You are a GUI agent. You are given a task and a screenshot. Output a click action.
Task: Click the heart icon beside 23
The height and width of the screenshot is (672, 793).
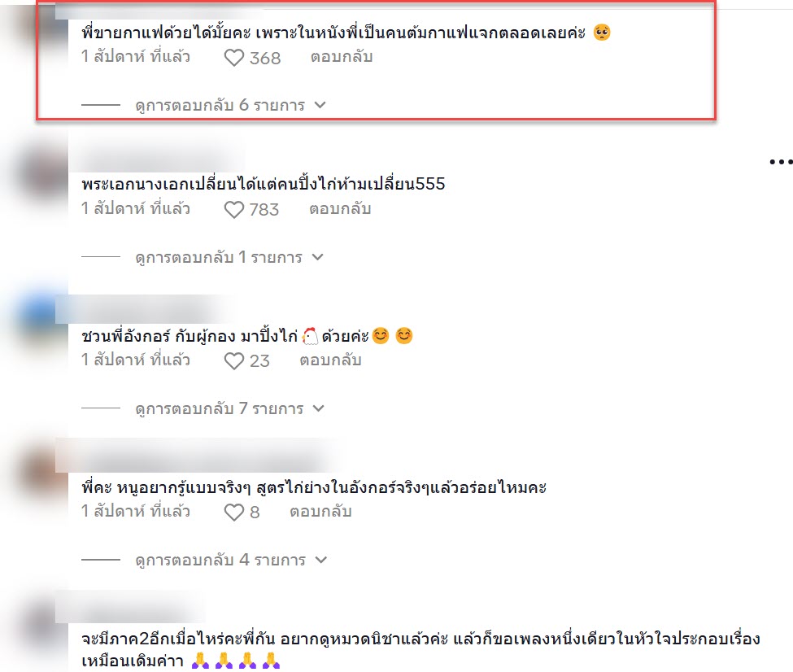(x=233, y=360)
